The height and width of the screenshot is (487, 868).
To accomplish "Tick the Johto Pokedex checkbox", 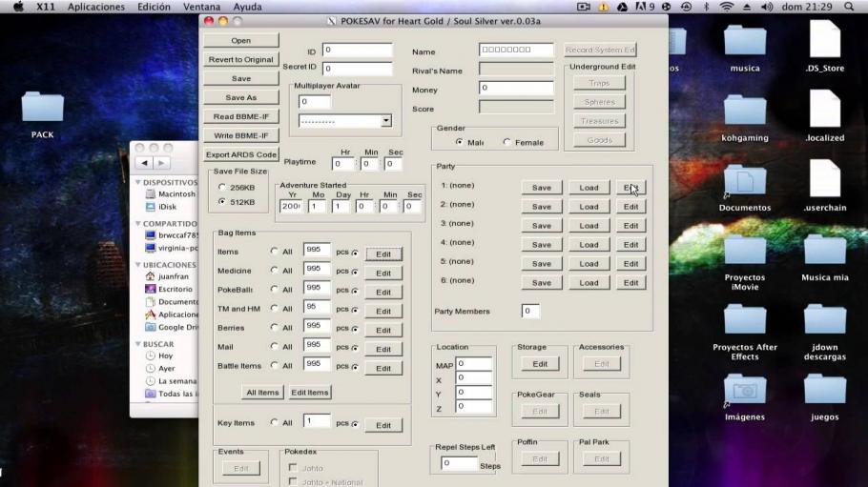I will [x=293, y=468].
